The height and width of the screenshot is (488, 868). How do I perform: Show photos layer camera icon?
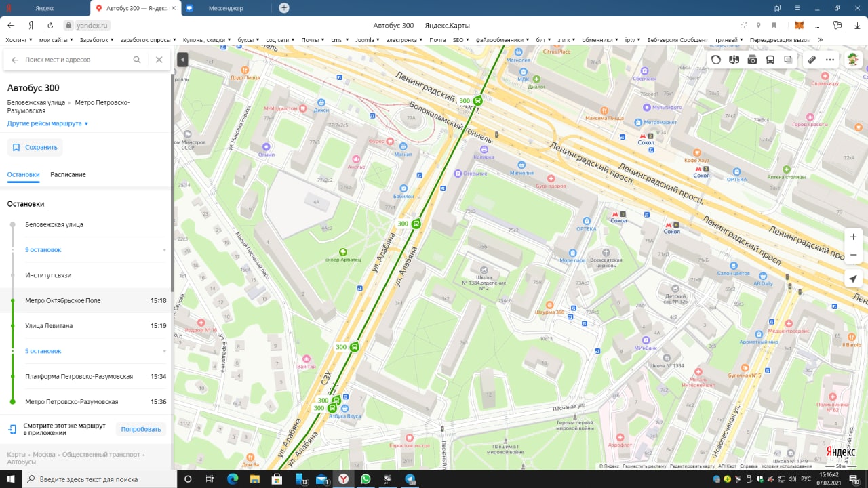click(x=752, y=60)
